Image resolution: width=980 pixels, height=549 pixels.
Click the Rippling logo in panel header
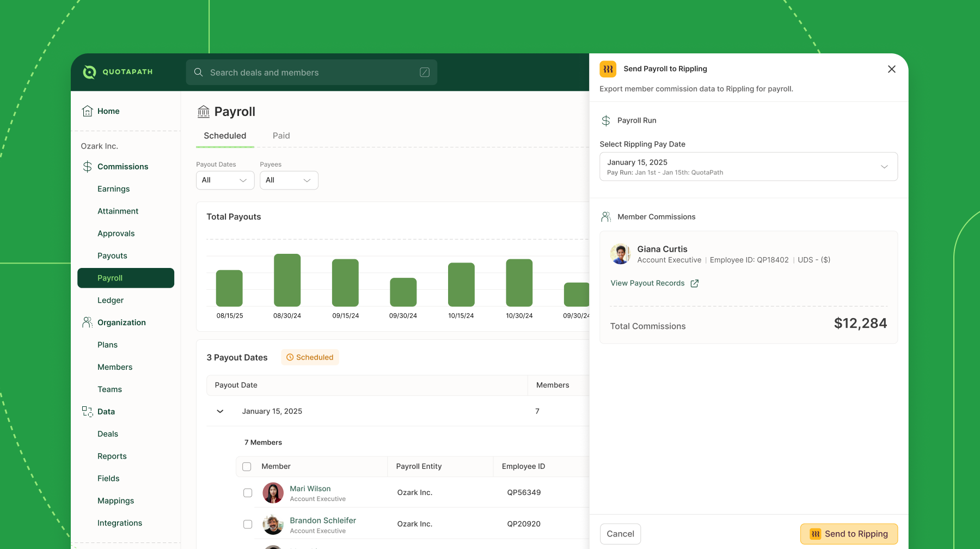(x=608, y=69)
